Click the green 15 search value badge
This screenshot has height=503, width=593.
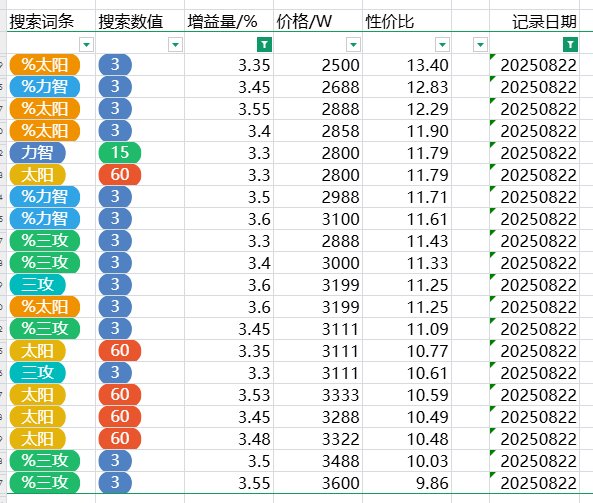click(120, 153)
